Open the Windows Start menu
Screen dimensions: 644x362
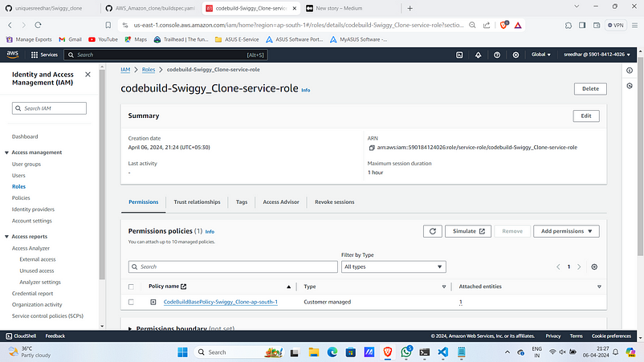(x=182, y=352)
